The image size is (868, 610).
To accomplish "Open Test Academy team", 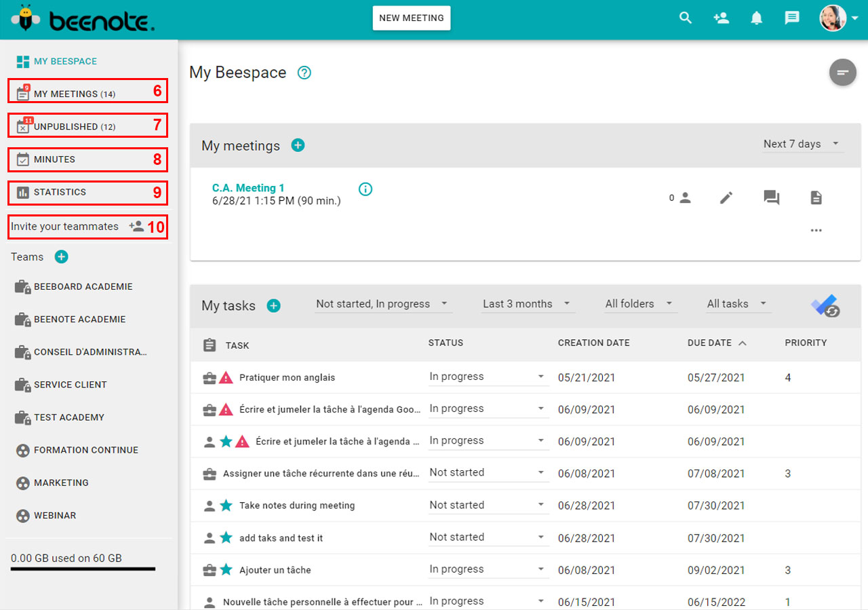I will tap(61, 417).
